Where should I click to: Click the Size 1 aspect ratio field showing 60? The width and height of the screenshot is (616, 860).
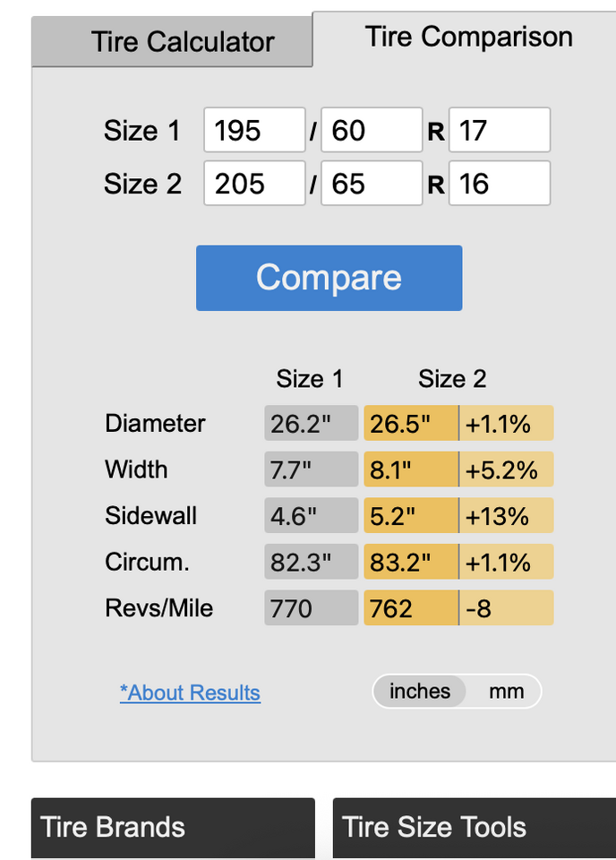click(x=372, y=131)
